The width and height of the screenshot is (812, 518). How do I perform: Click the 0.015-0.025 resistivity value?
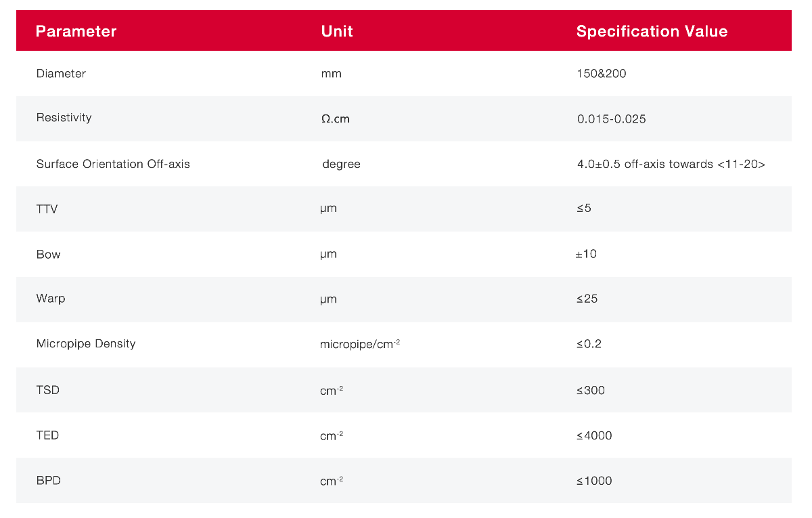tap(611, 119)
